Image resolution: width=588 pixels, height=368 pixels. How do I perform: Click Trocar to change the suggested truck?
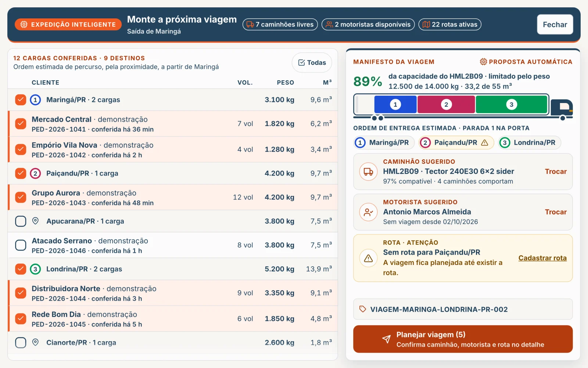point(556,171)
